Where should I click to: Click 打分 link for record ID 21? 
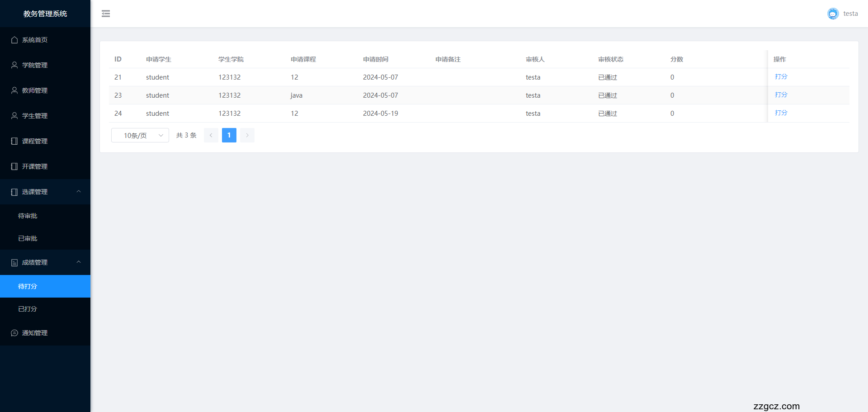click(781, 77)
